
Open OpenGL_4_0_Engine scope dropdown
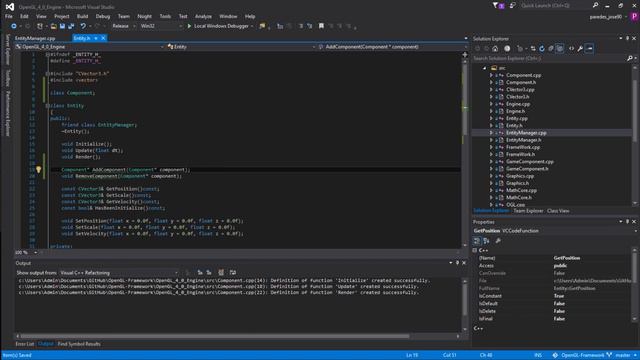89,47
